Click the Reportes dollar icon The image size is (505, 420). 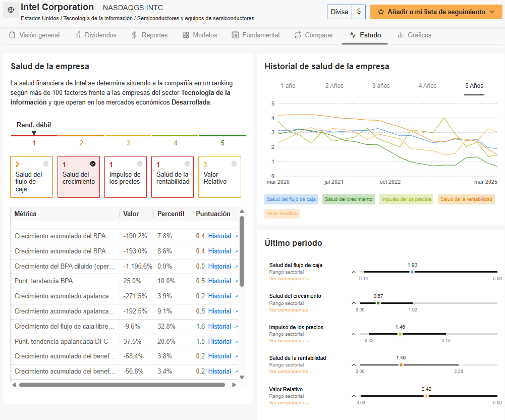click(x=134, y=35)
